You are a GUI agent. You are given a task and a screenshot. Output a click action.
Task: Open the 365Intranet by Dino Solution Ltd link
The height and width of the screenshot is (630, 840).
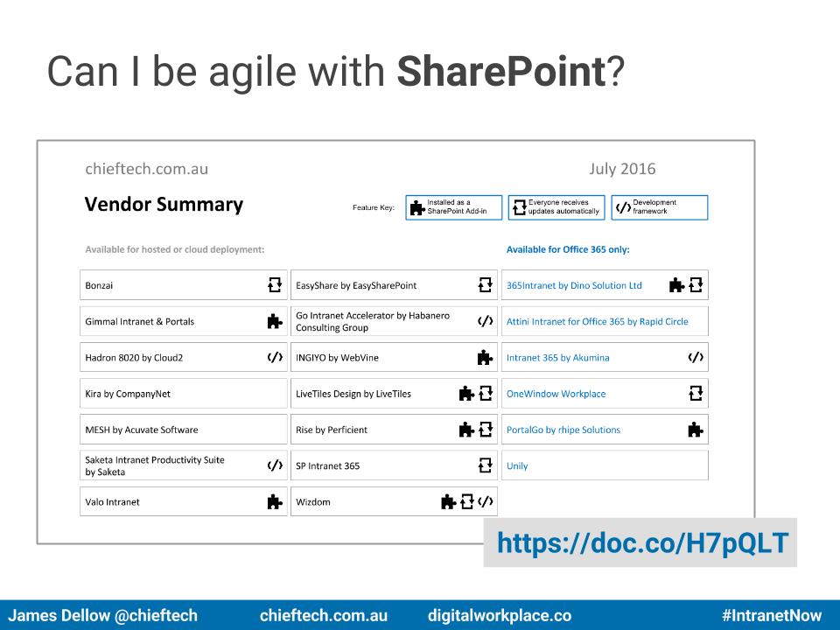574,285
